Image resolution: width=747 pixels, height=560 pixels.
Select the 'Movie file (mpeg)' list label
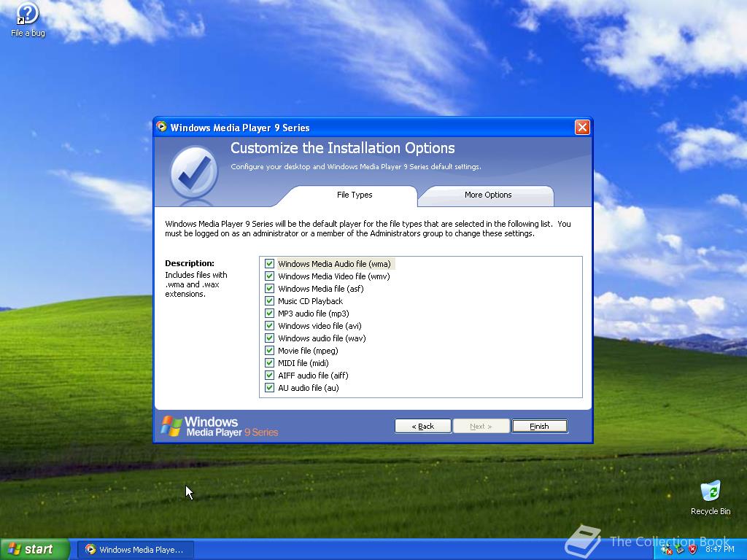point(308,351)
